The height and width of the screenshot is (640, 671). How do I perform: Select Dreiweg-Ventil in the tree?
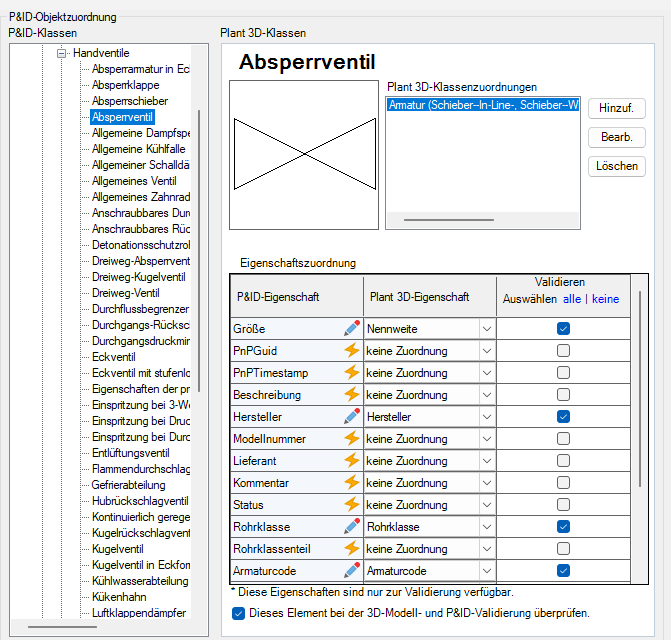tap(125, 293)
